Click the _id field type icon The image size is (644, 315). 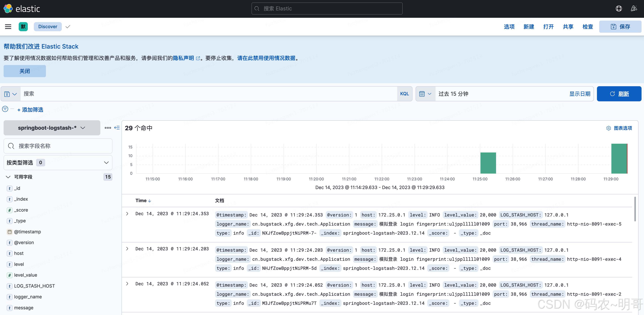tap(9, 188)
